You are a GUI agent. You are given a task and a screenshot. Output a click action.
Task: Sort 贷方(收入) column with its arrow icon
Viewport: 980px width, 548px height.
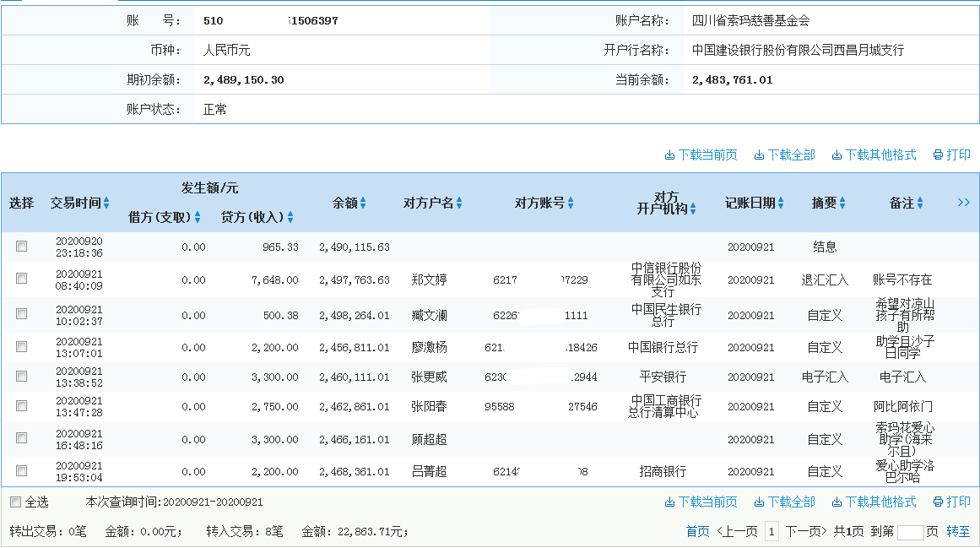(x=290, y=218)
